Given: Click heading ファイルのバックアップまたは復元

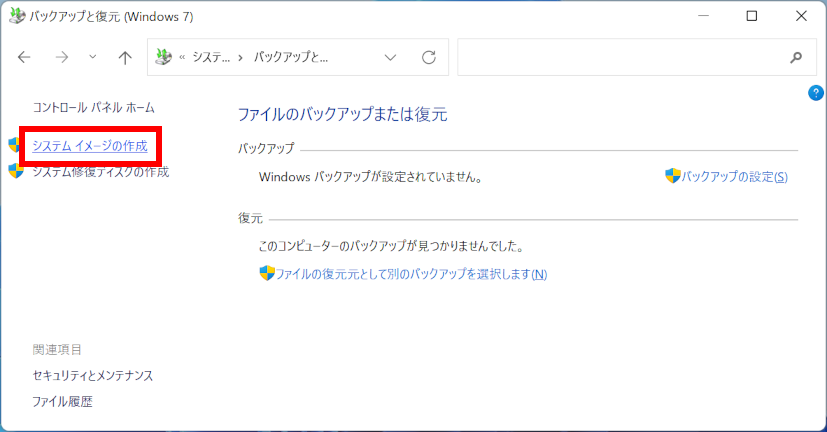Looking at the screenshot, I should 343,114.
